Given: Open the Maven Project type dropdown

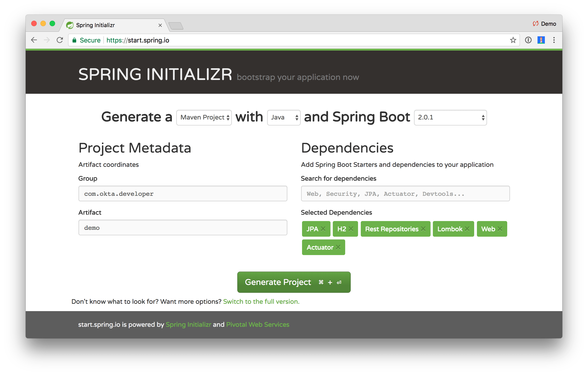Looking at the screenshot, I should pyautogui.click(x=204, y=118).
